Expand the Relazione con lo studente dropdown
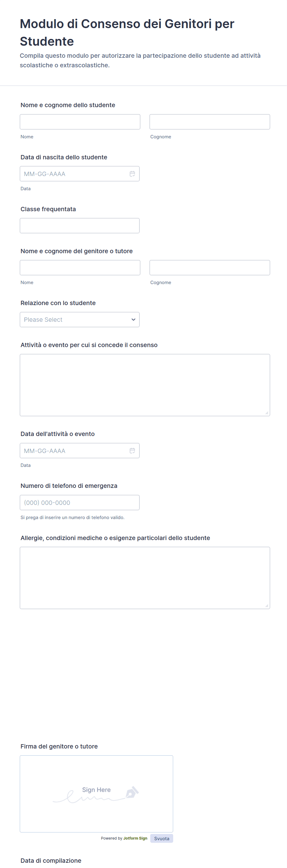 click(80, 319)
